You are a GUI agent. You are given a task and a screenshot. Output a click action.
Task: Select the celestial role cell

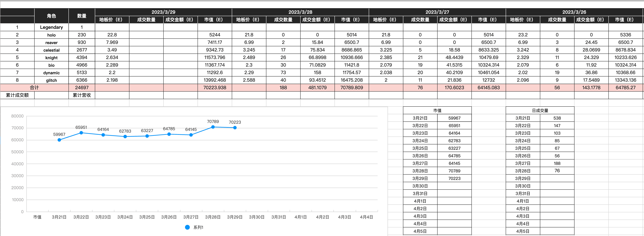point(52,50)
